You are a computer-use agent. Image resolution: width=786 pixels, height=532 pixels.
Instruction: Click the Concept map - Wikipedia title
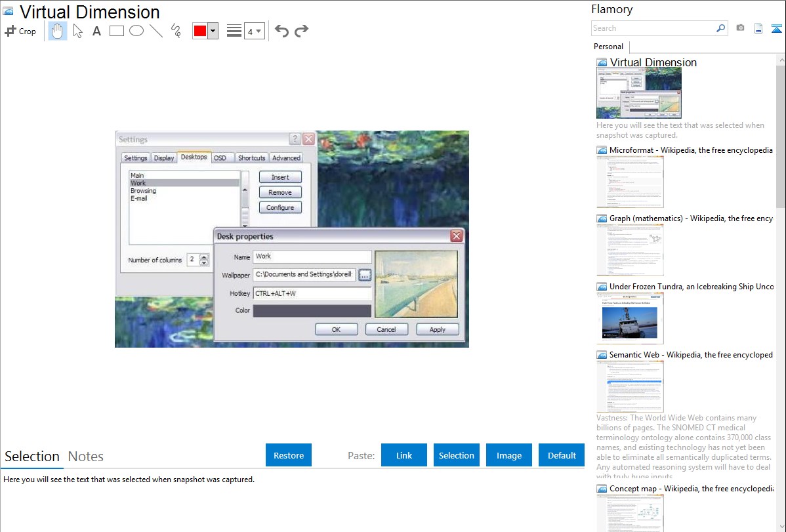point(691,488)
